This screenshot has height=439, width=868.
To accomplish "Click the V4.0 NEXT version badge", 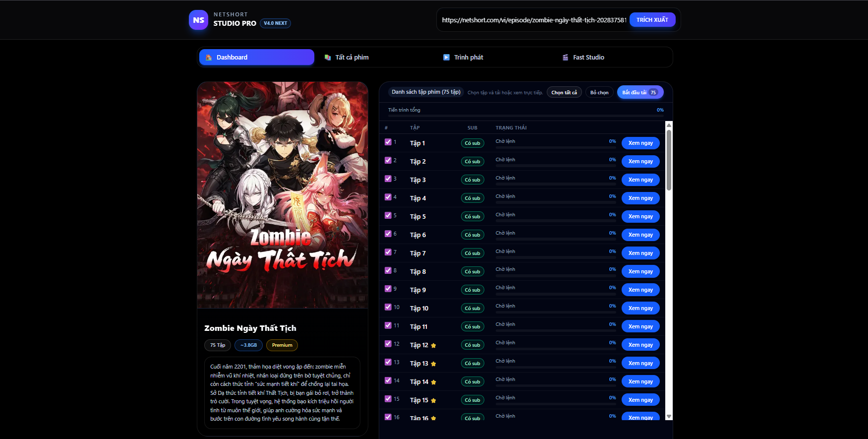I will point(275,23).
